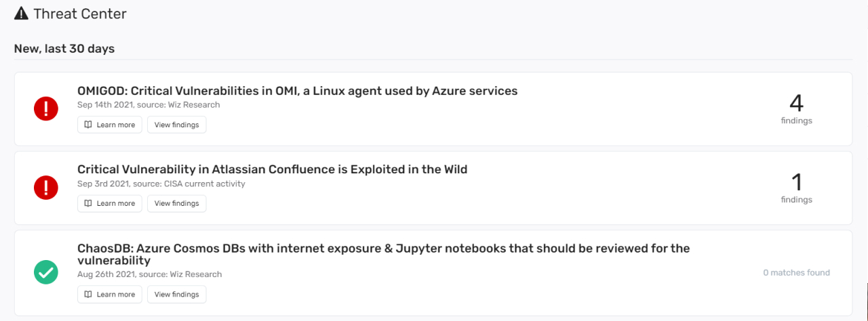Click the 0 matches found text
This screenshot has height=321, width=868.
[x=796, y=272]
